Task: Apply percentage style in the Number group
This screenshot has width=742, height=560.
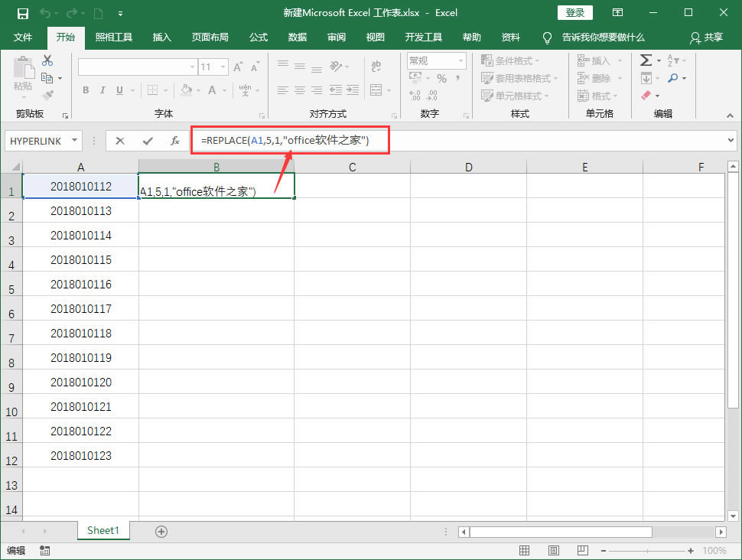Action: 441,77
